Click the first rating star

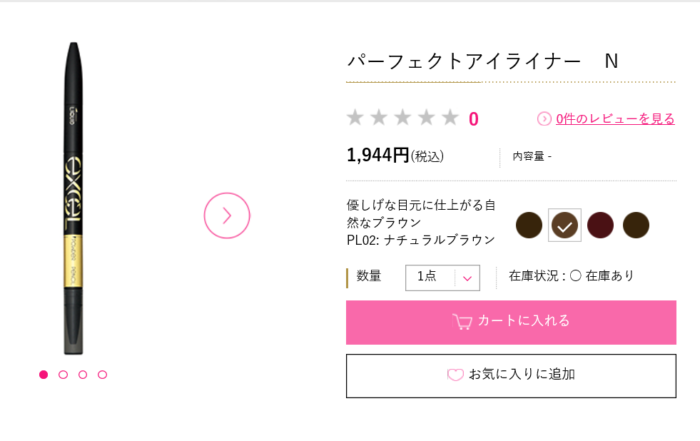point(355,118)
